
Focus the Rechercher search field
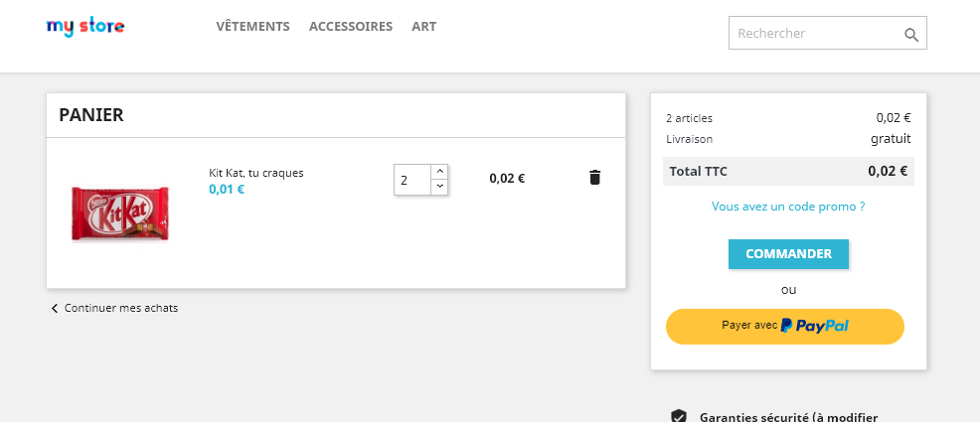815,34
